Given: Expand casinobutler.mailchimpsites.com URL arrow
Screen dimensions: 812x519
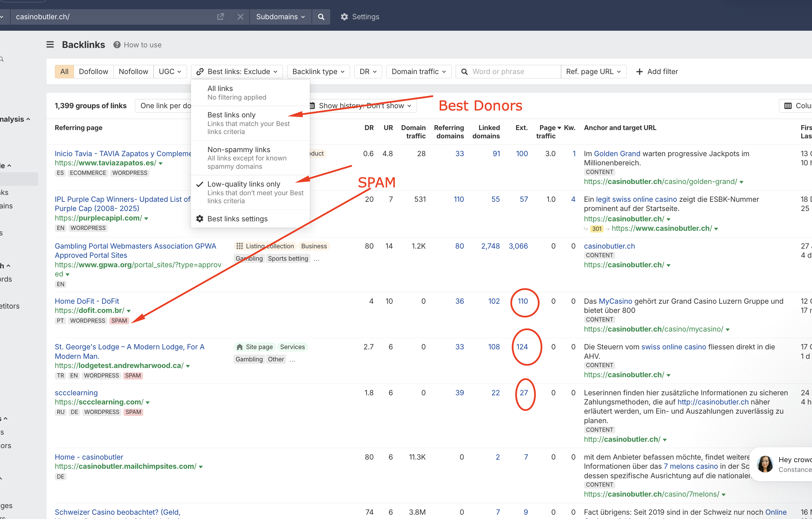Looking at the screenshot, I should click(x=201, y=467).
